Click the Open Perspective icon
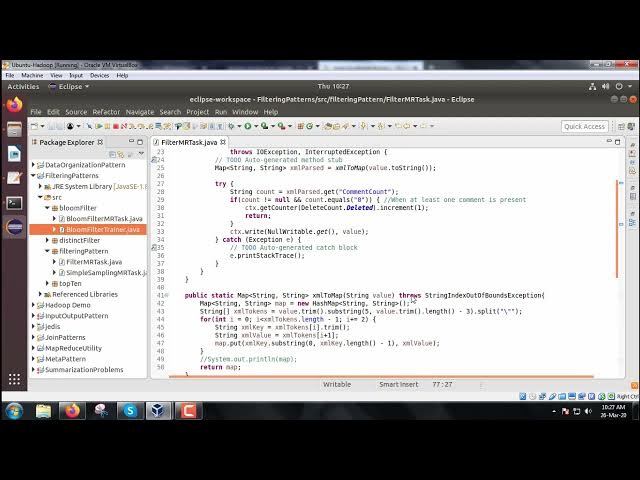Image resolution: width=640 pixels, height=480 pixels. 621,127
